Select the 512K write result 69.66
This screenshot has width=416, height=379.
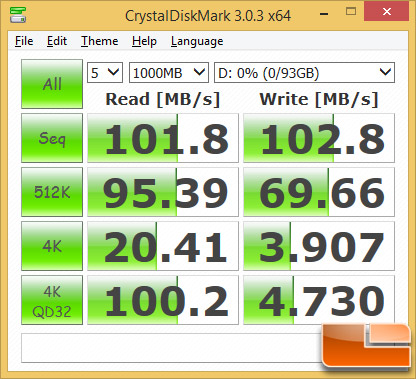pyautogui.click(x=319, y=192)
